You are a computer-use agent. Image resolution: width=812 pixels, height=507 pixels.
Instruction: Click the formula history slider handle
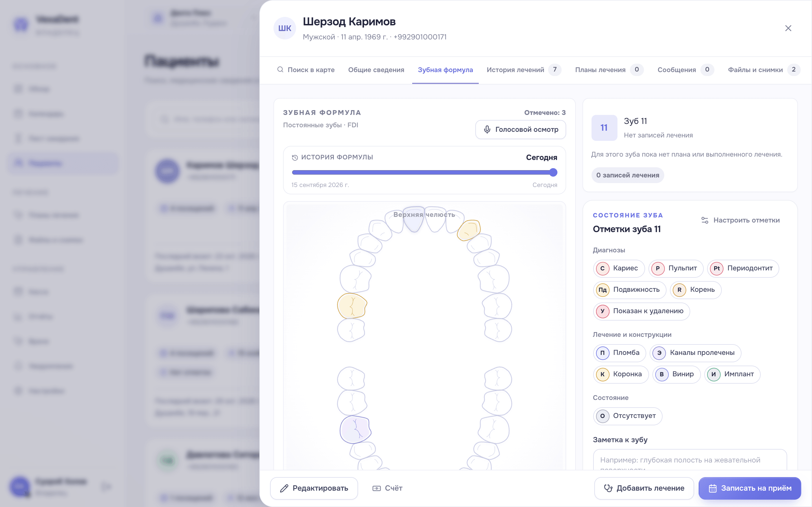click(x=553, y=172)
